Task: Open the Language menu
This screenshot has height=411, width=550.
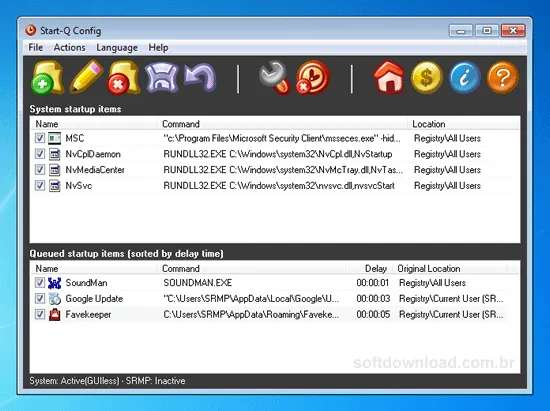Action: [117, 47]
